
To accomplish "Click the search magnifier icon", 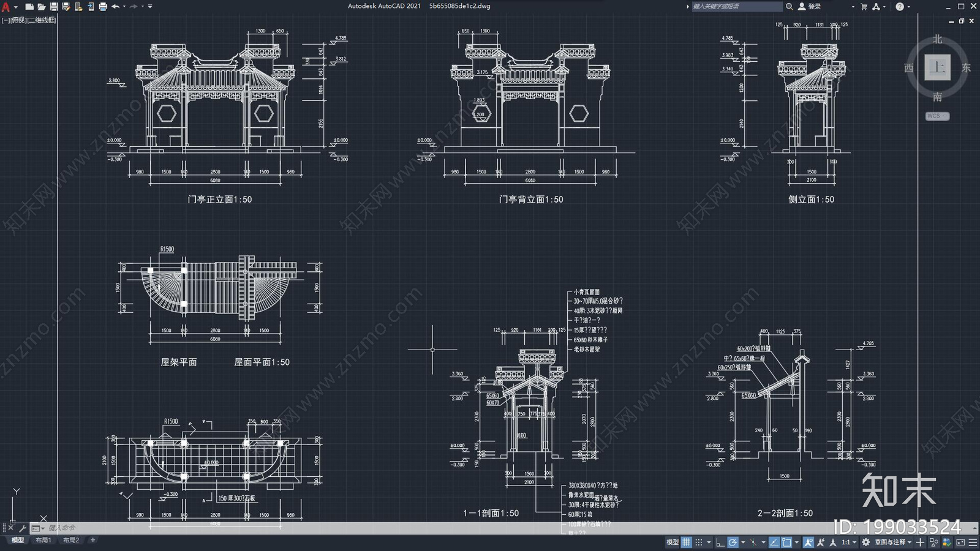I will click(x=790, y=7).
